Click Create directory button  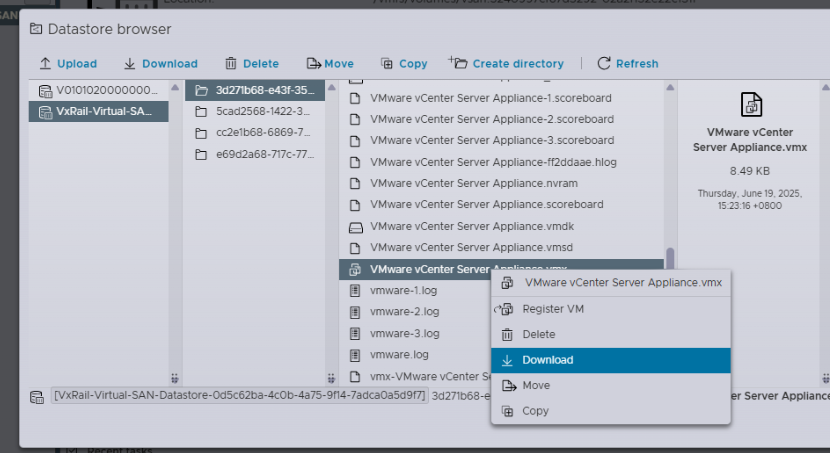tap(506, 64)
